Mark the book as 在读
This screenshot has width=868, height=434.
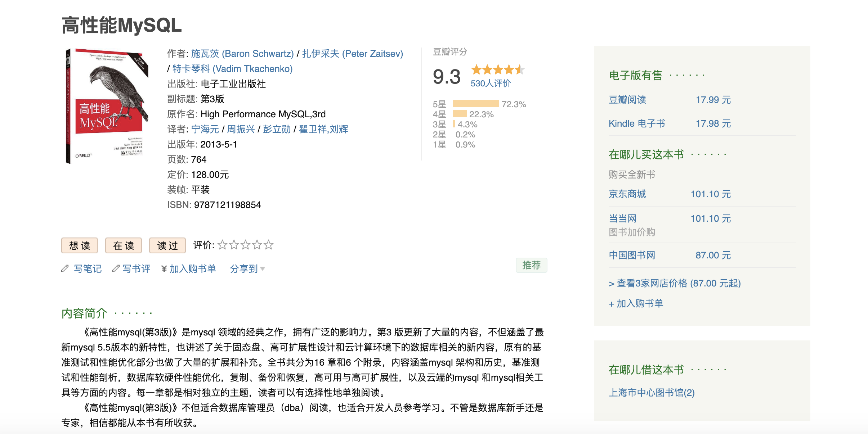coord(124,245)
